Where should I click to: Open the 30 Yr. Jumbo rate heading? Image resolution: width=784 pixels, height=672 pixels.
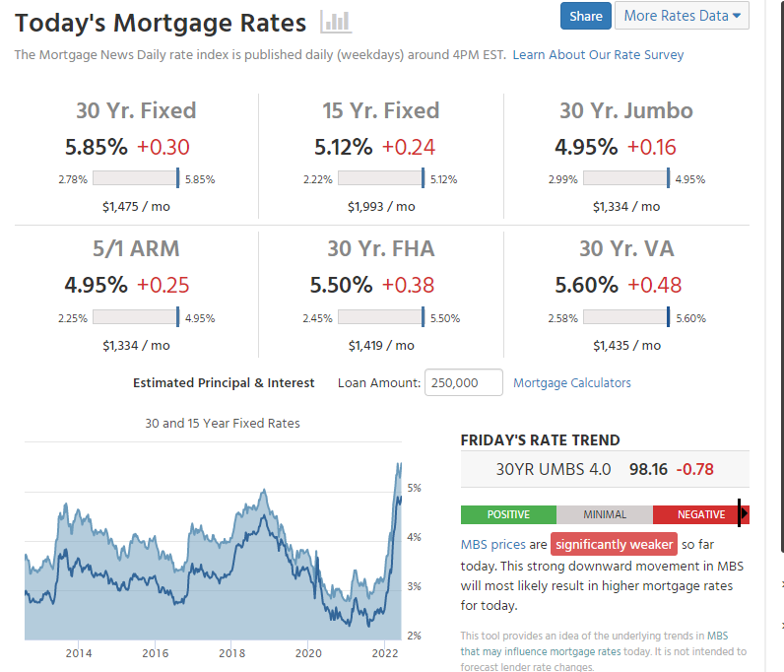coord(626,110)
